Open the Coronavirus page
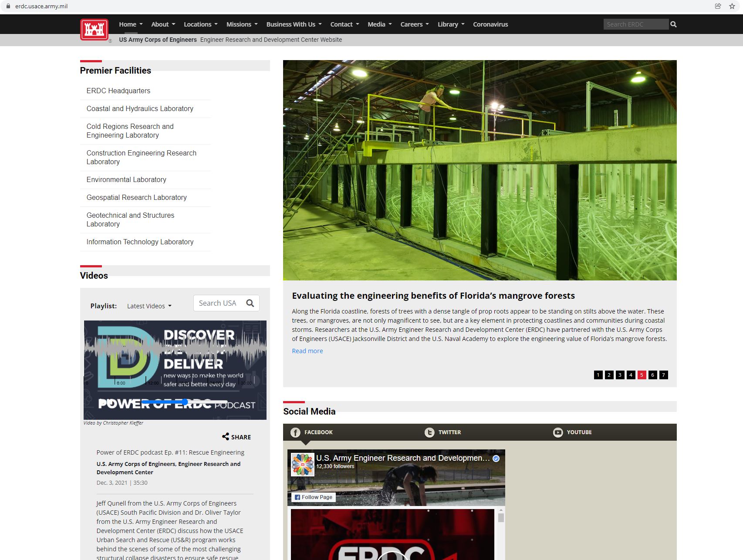 (x=490, y=24)
